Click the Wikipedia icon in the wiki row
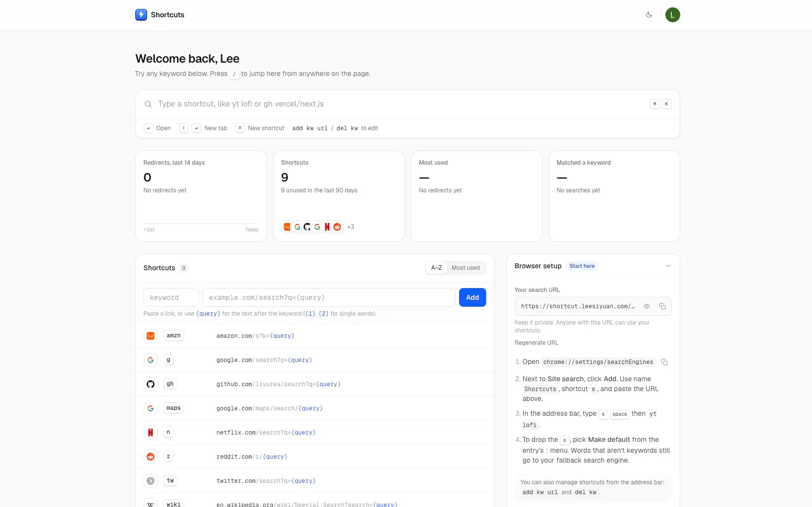 pyautogui.click(x=151, y=504)
